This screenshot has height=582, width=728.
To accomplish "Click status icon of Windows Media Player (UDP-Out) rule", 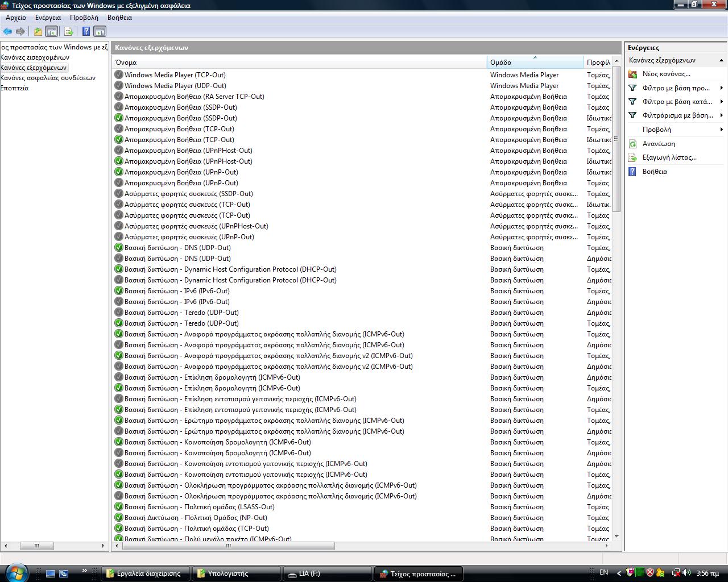I will tap(119, 85).
